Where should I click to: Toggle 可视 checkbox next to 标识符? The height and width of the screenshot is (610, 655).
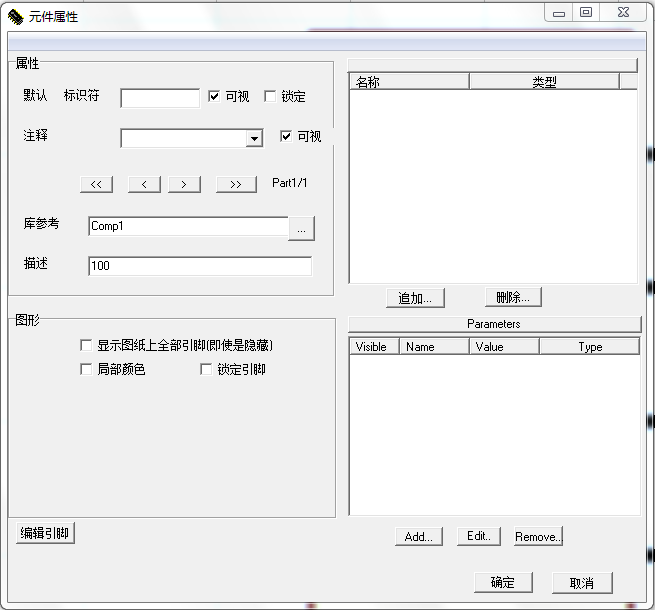tap(214, 97)
